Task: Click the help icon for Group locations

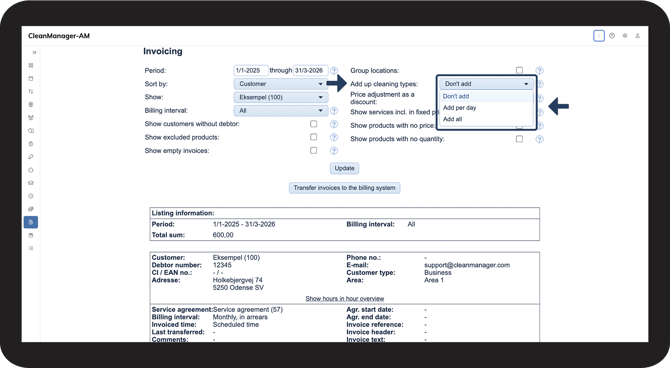Action: coord(540,71)
